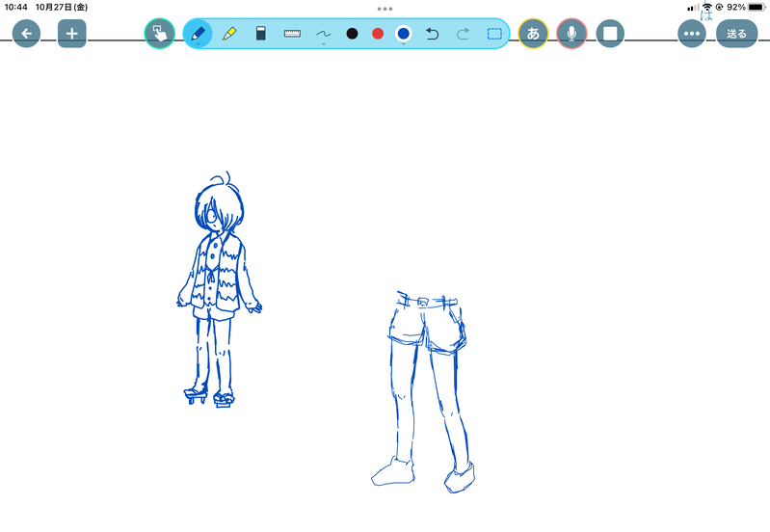Open the three-dot more options menu

tap(691, 34)
